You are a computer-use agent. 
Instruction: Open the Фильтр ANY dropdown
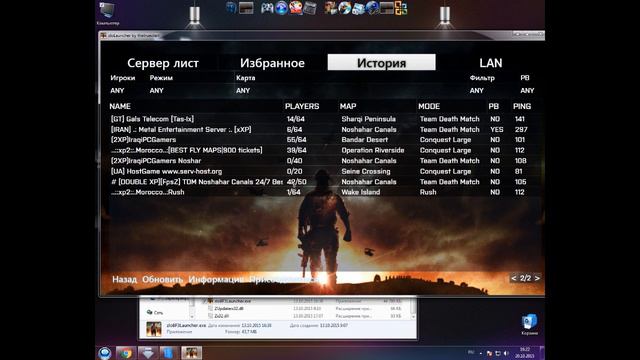point(476,91)
